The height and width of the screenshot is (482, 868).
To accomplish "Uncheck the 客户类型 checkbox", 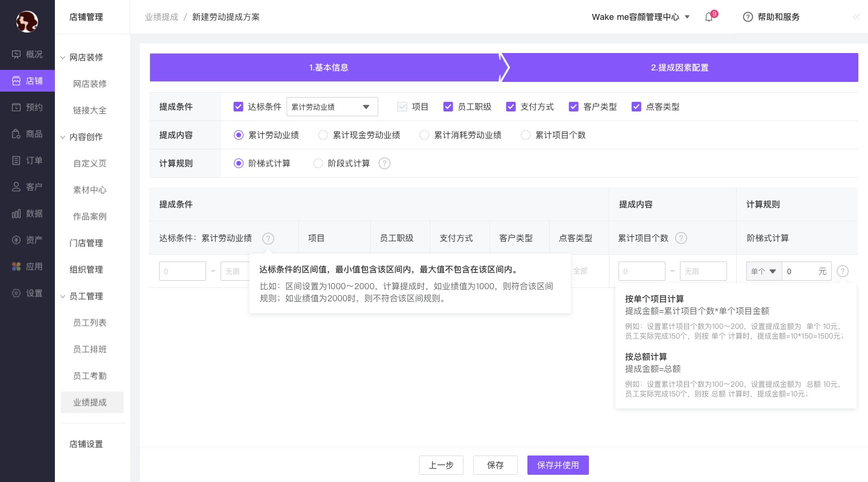I will click(x=573, y=107).
